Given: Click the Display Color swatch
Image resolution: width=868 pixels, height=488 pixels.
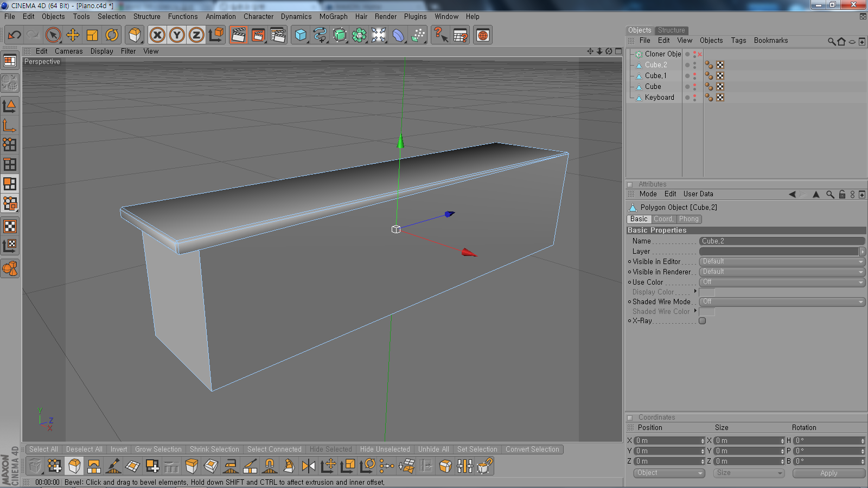Looking at the screenshot, I should click(x=707, y=292).
